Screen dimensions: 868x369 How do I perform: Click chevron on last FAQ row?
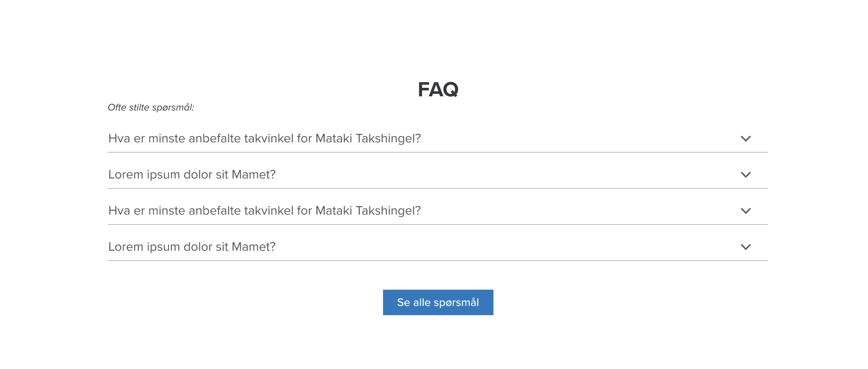tap(746, 247)
